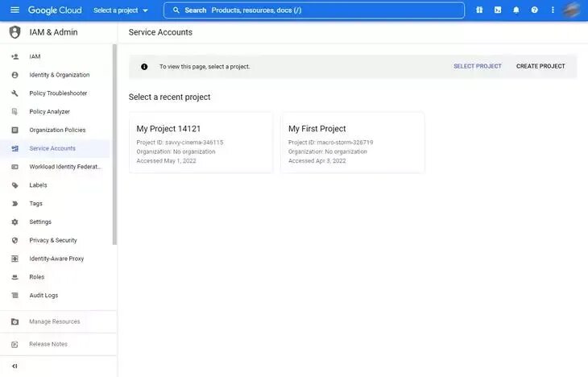
Task: Click the user account avatar
Action: click(x=571, y=10)
